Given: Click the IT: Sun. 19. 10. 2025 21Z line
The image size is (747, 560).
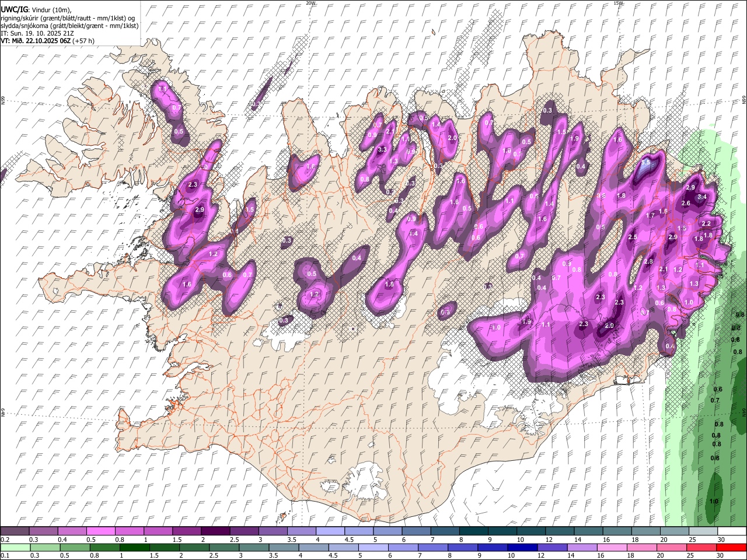Looking at the screenshot, I should pos(37,33).
